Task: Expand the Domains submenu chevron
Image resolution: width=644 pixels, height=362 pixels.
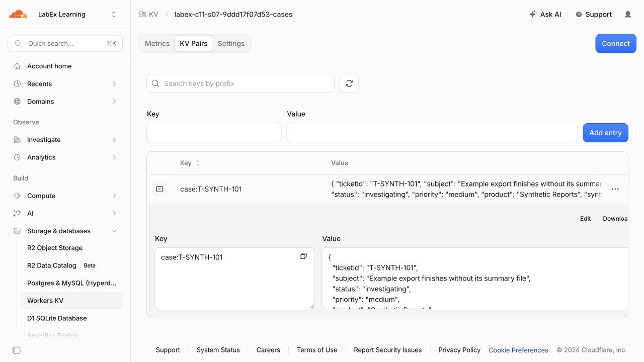Action: point(114,102)
